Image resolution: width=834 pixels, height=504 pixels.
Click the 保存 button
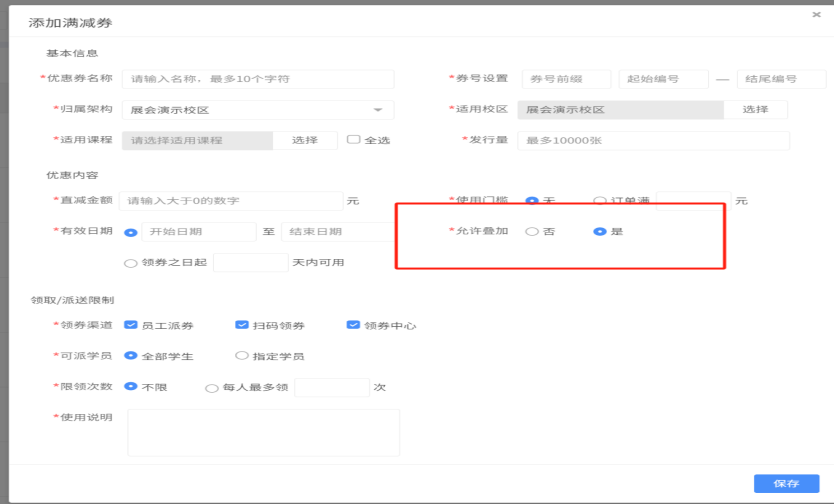pos(786,483)
